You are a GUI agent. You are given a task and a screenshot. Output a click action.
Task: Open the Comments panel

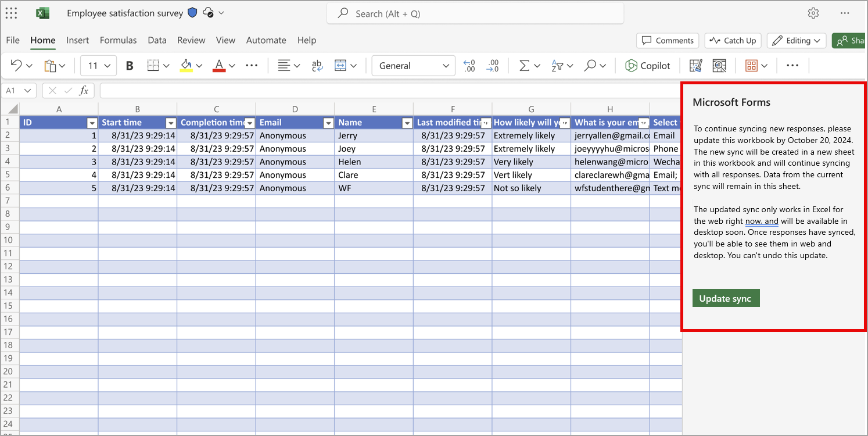click(x=667, y=41)
